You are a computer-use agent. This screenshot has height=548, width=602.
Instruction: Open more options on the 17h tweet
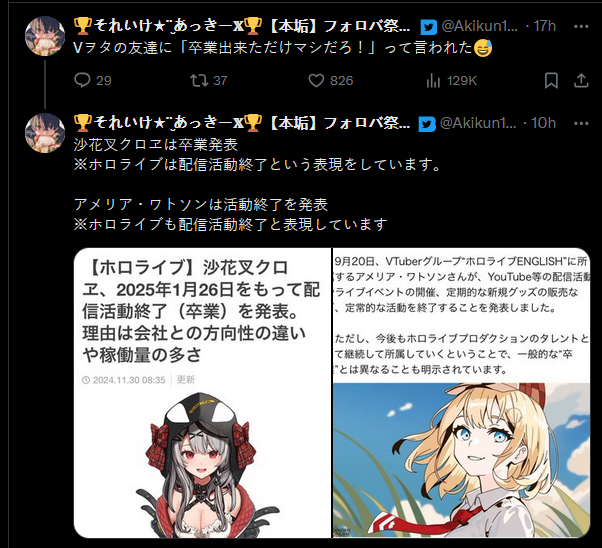[x=581, y=26]
